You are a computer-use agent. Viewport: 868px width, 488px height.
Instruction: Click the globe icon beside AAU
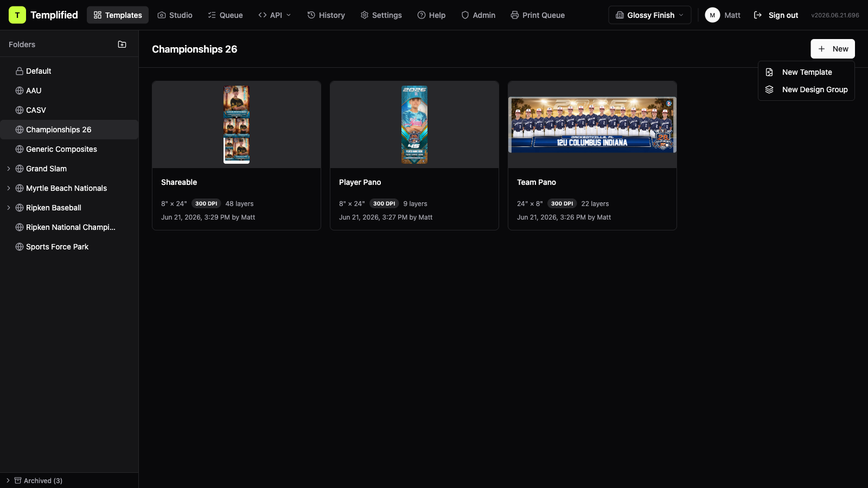pos(20,91)
